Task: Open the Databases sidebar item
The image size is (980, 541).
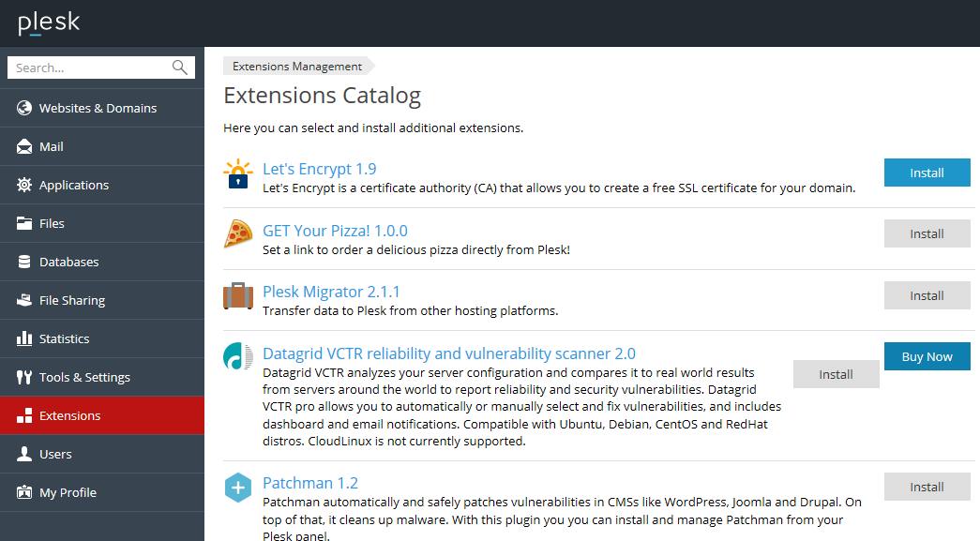Action: coord(68,262)
